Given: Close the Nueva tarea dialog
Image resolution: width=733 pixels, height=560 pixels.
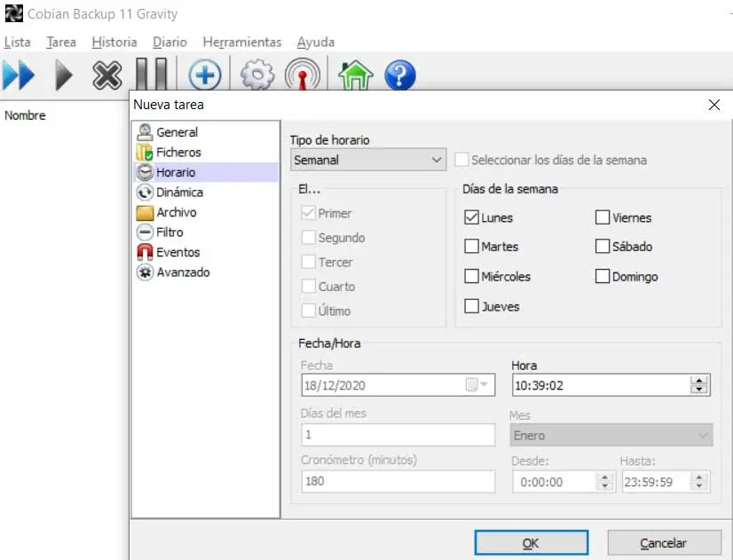Looking at the screenshot, I should click(713, 105).
